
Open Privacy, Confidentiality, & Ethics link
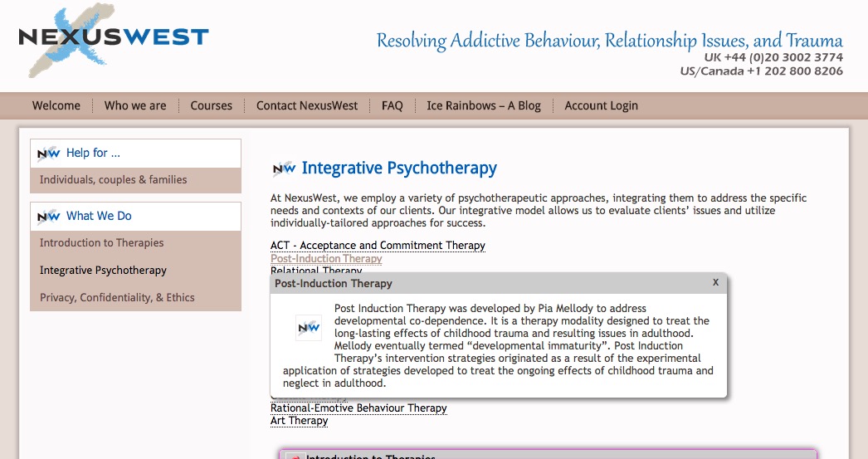click(x=117, y=298)
